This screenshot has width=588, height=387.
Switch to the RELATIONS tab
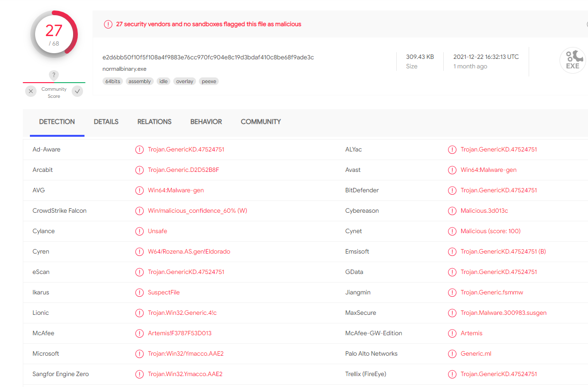(154, 122)
